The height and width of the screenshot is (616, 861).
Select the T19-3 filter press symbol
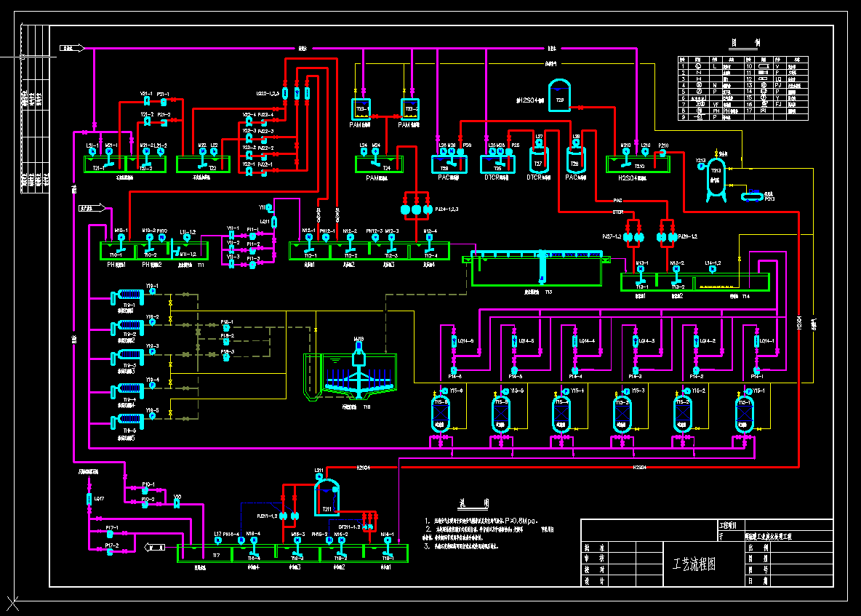[x=127, y=357]
